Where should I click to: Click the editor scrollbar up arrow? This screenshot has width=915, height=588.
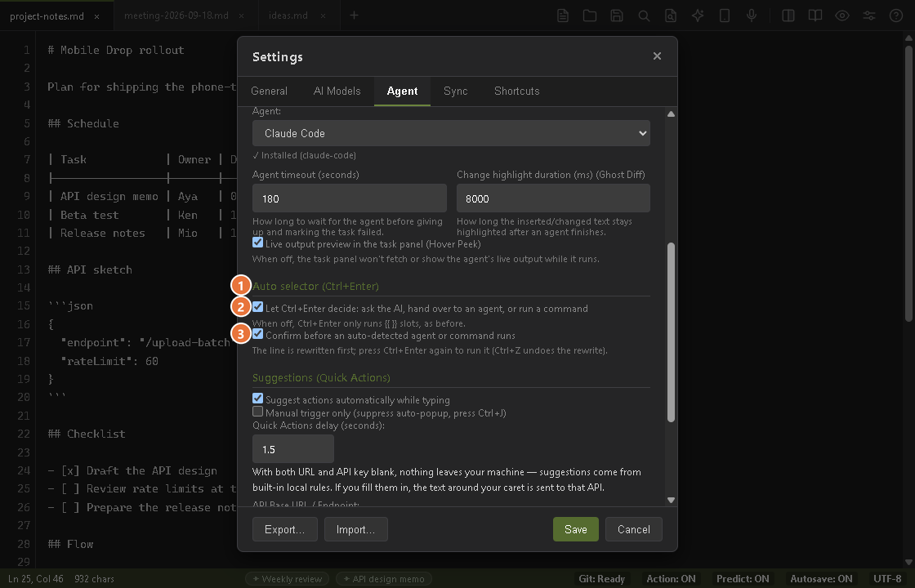(x=909, y=38)
